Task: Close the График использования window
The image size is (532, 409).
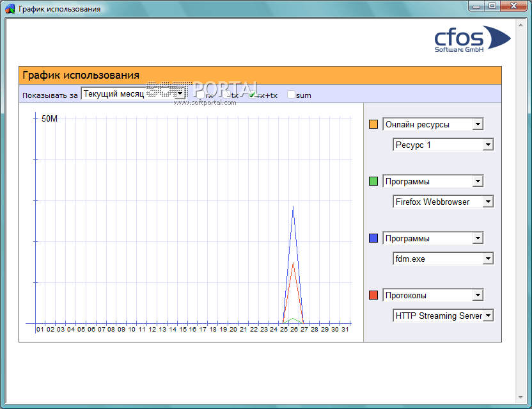Action: pos(513,6)
